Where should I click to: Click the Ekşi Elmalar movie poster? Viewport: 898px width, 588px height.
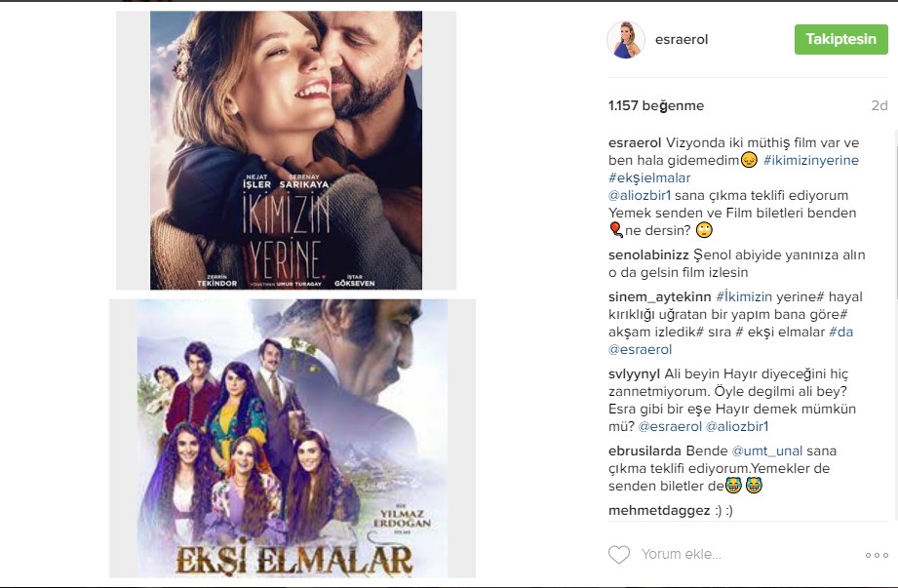293,439
